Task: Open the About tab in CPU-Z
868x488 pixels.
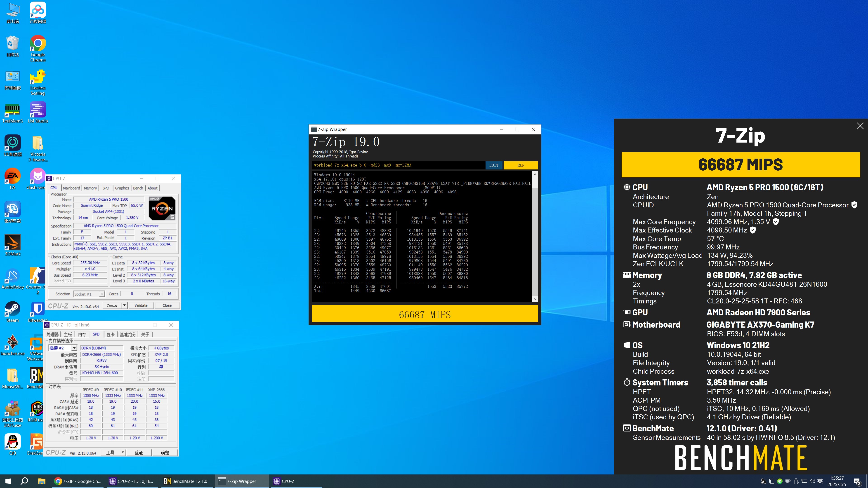Action: [152, 188]
